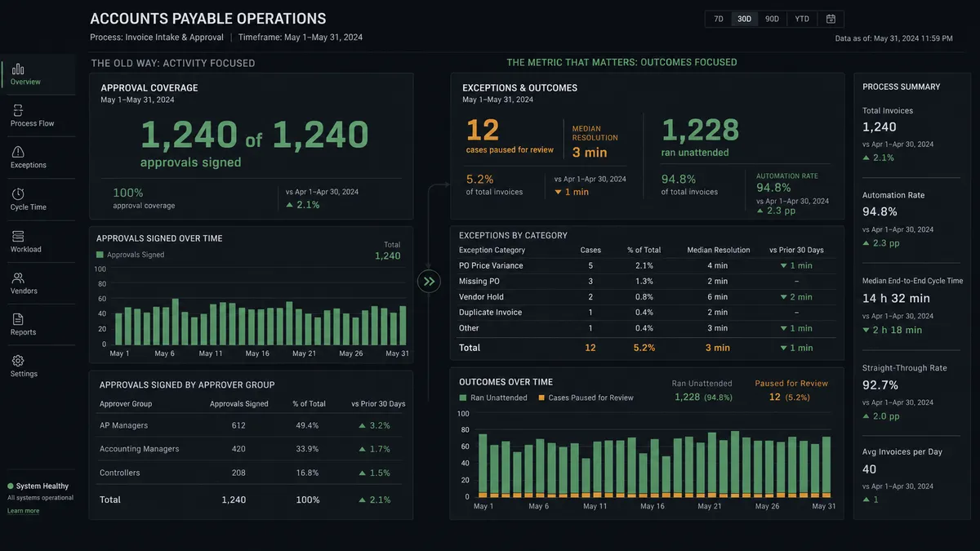This screenshot has height=551, width=980.
Task: Click the 92.7% Straight-Through Rate value
Action: pyautogui.click(x=880, y=385)
